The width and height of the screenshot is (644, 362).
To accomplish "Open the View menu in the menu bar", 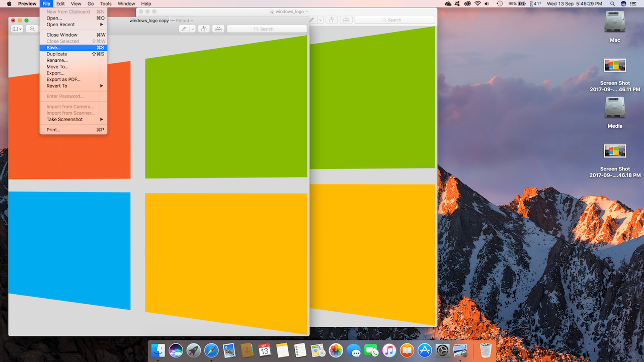I will 76,4.
